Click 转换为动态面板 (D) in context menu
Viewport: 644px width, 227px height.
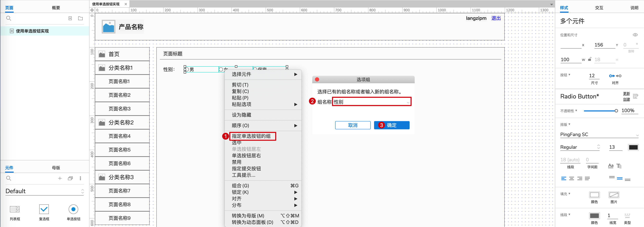click(x=263, y=222)
